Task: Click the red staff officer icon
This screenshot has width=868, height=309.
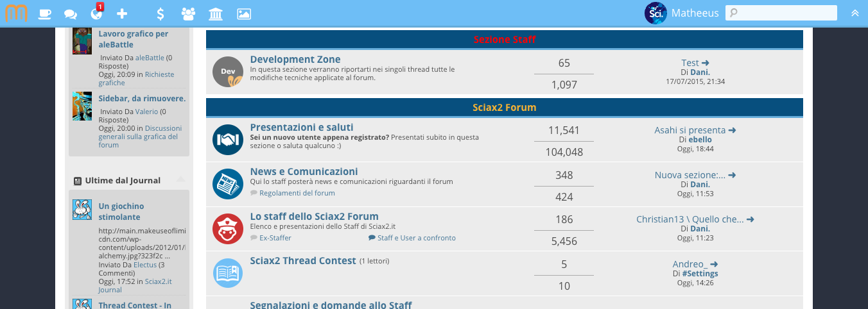Action: tap(228, 229)
